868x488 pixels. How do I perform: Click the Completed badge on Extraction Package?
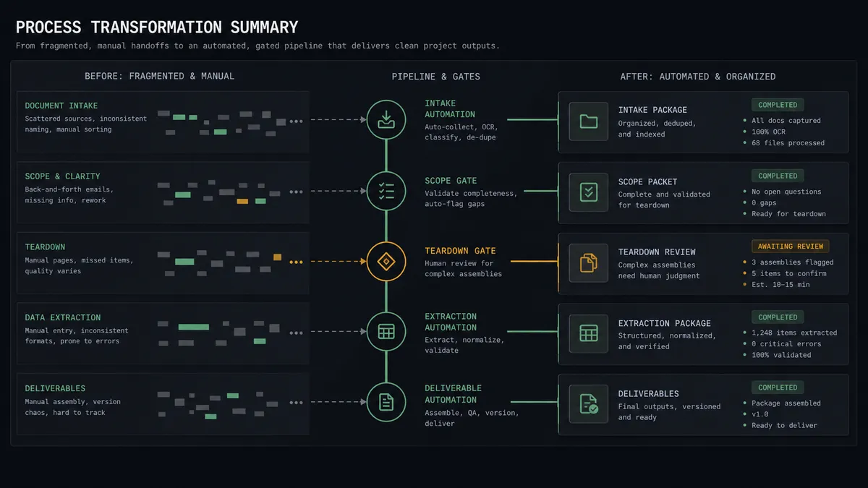tap(778, 317)
